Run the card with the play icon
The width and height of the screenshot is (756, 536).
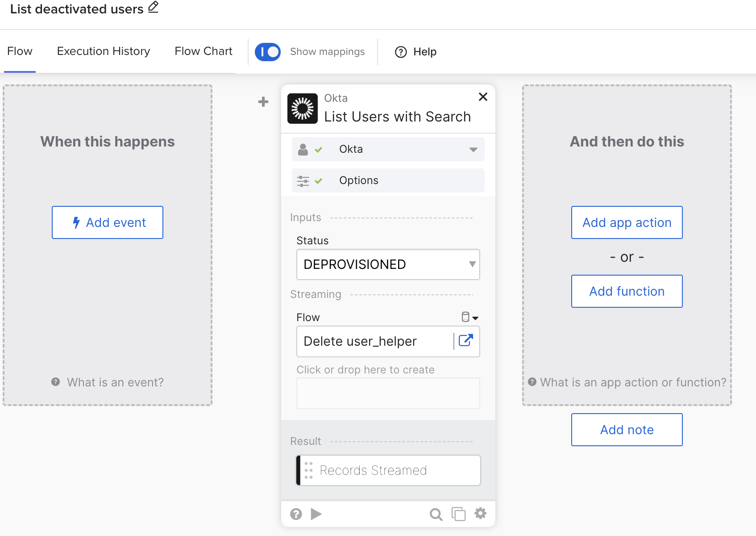[316, 514]
